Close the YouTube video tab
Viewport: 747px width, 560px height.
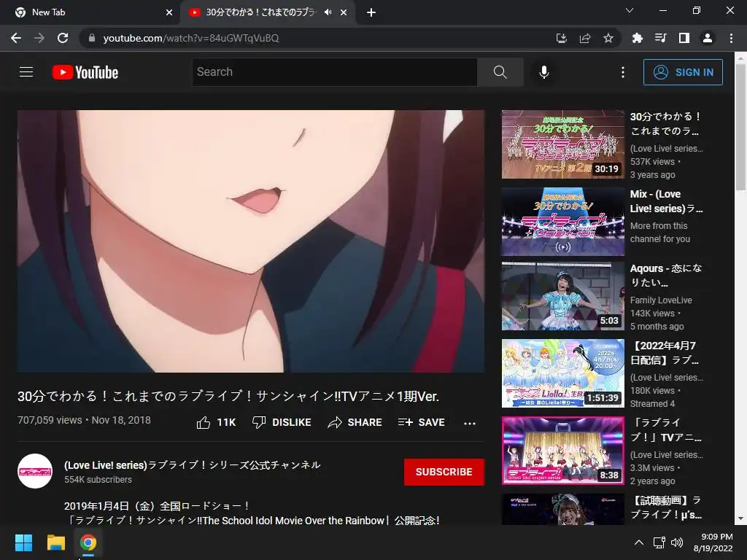click(x=344, y=12)
